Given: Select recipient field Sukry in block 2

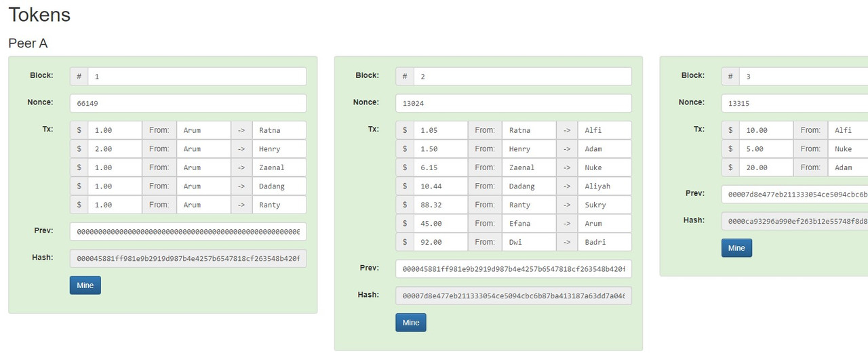Looking at the screenshot, I should pos(605,205).
